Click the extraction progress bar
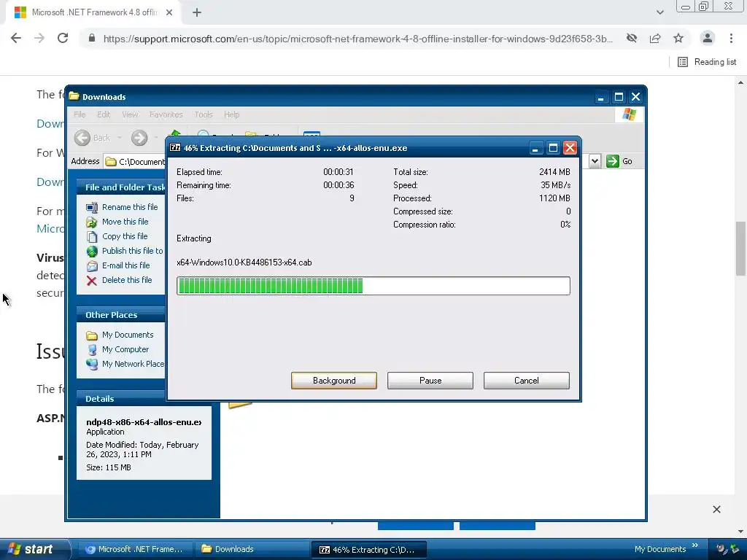The height and width of the screenshot is (560, 747). point(373,286)
